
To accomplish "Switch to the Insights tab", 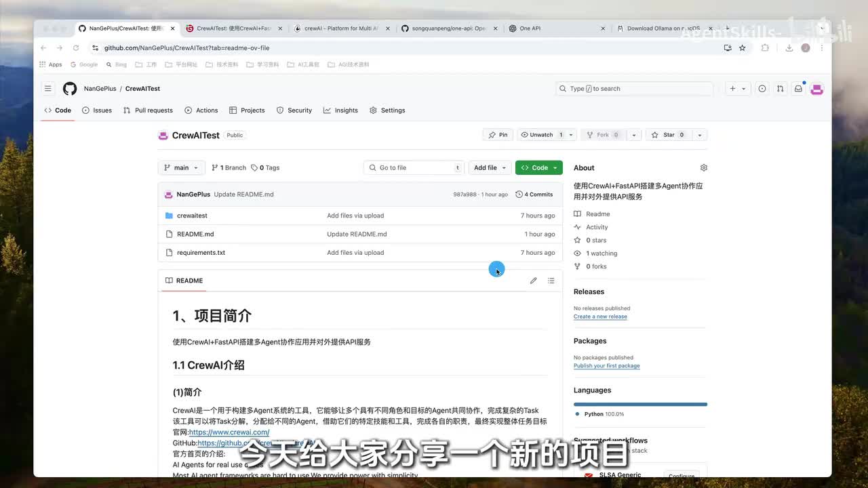I will pyautogui.click(x=340, y=110).
